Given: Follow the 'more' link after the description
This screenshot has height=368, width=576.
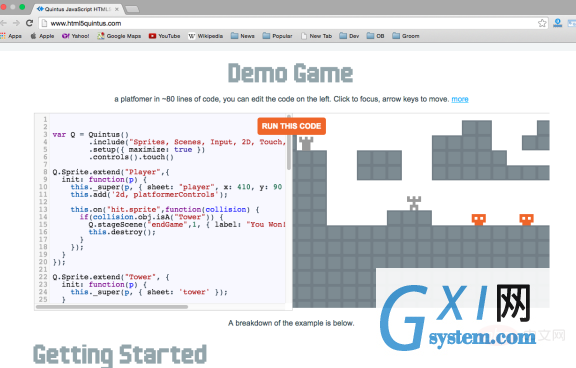Looking at the screenshot, I should (x=460, y=99).
